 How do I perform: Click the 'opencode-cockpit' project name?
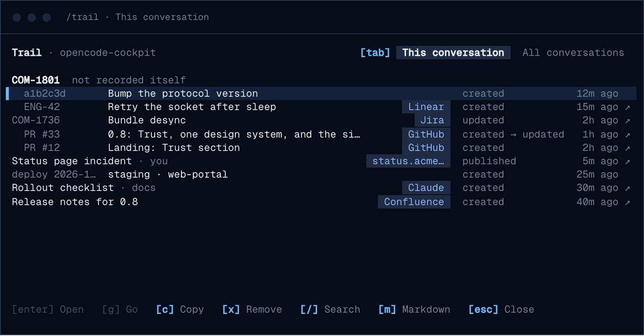coord(108,53)
